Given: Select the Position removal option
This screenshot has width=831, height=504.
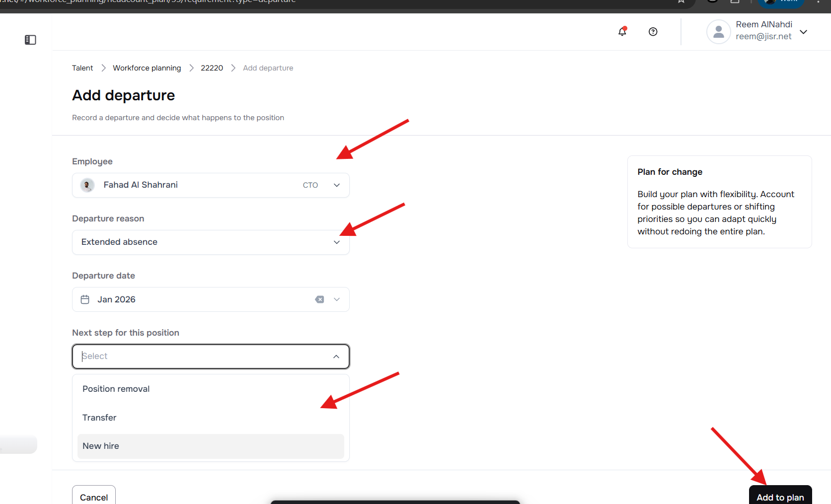Looking at the screenshot, I should tap(116, 389).
